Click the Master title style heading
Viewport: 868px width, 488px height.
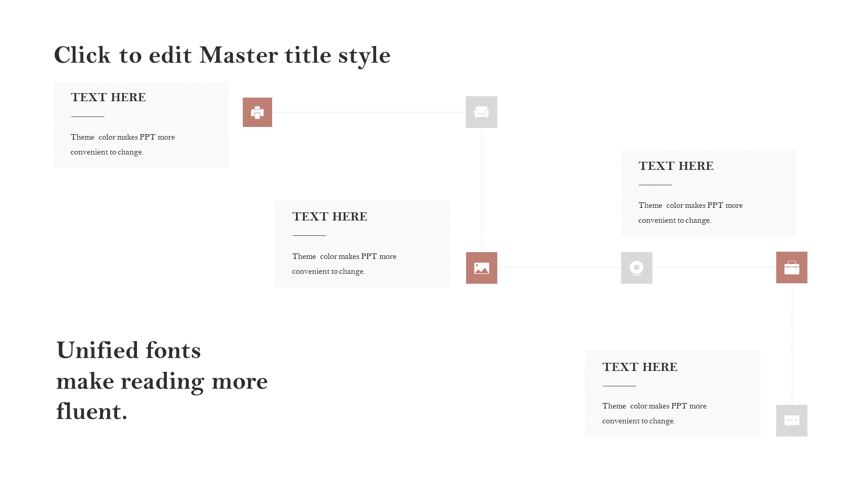(x=222, y=55)
